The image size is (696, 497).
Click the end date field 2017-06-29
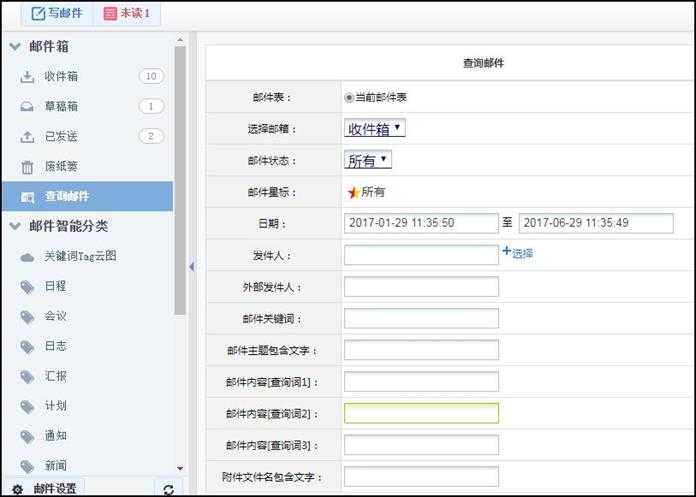pos(596,223)
